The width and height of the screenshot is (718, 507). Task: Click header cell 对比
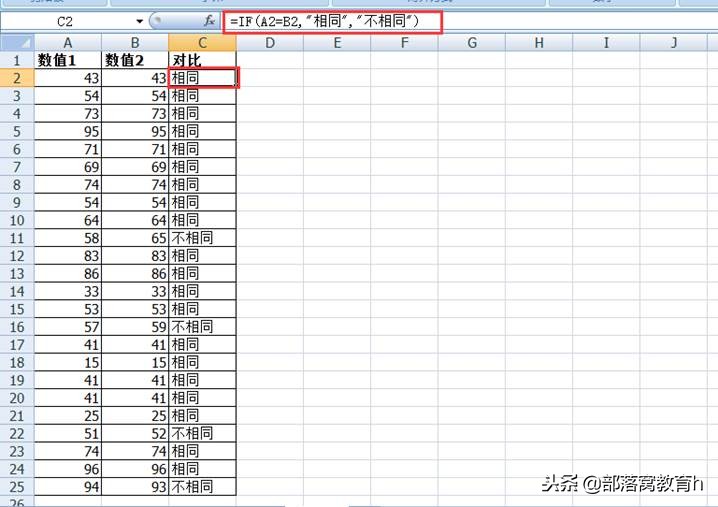(202, 60)
